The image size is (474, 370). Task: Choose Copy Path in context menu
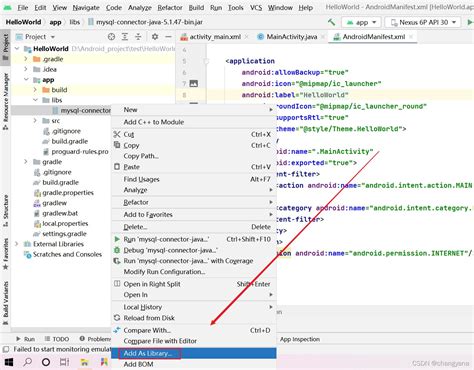click(141, 156)
